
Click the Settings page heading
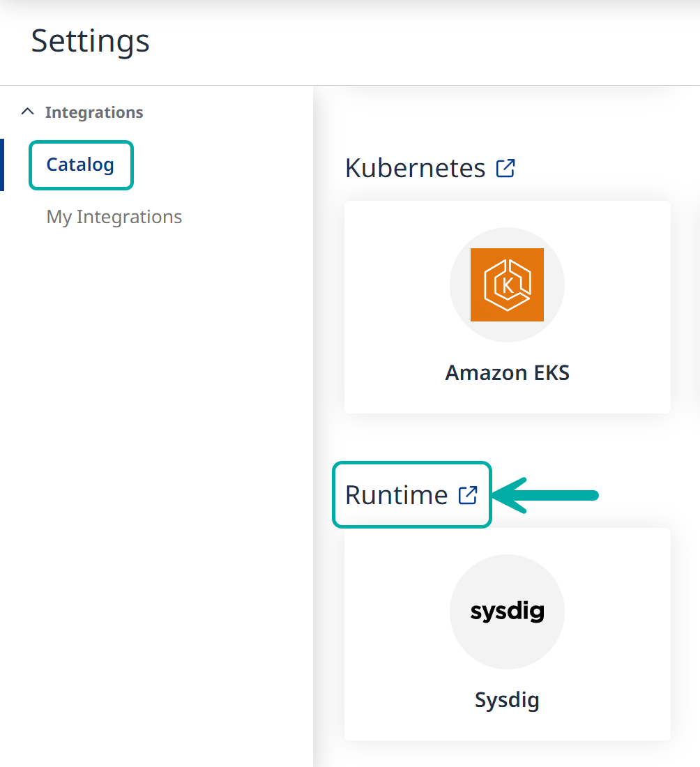(x=90, y=42)
